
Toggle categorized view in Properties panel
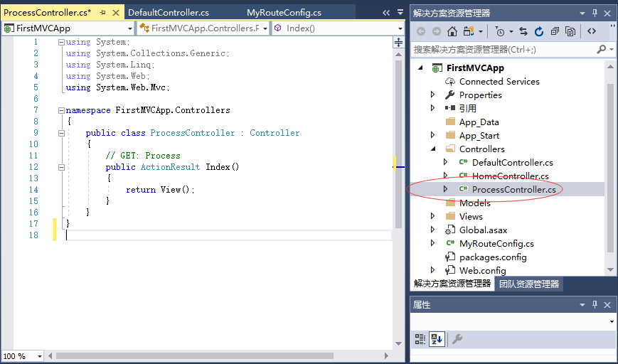tap(420, 339)
